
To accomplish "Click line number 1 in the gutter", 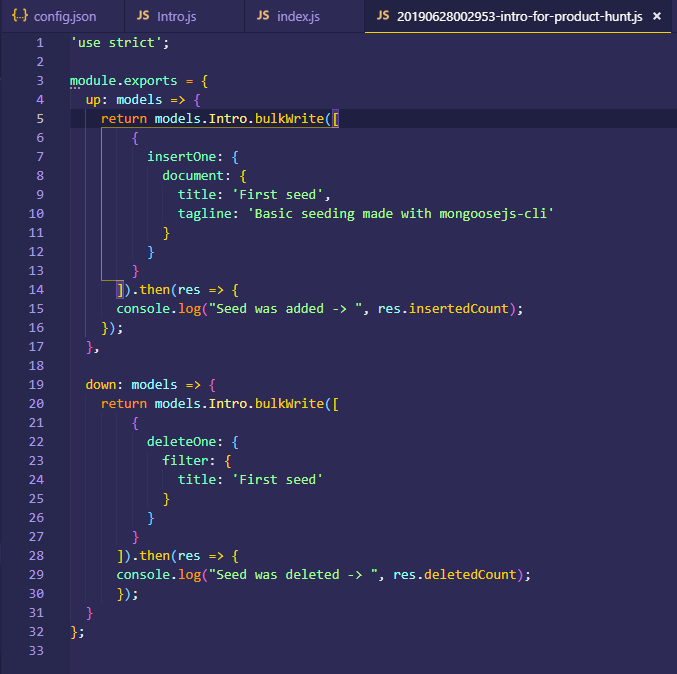I will [x=40, y=43].
